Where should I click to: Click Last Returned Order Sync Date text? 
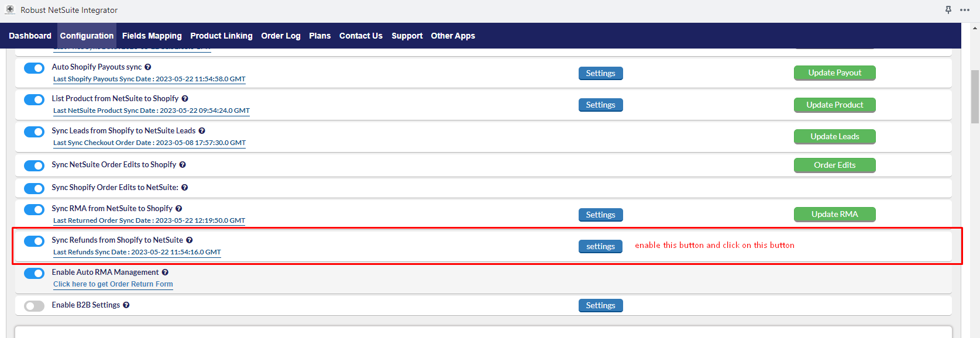[149, 220]
